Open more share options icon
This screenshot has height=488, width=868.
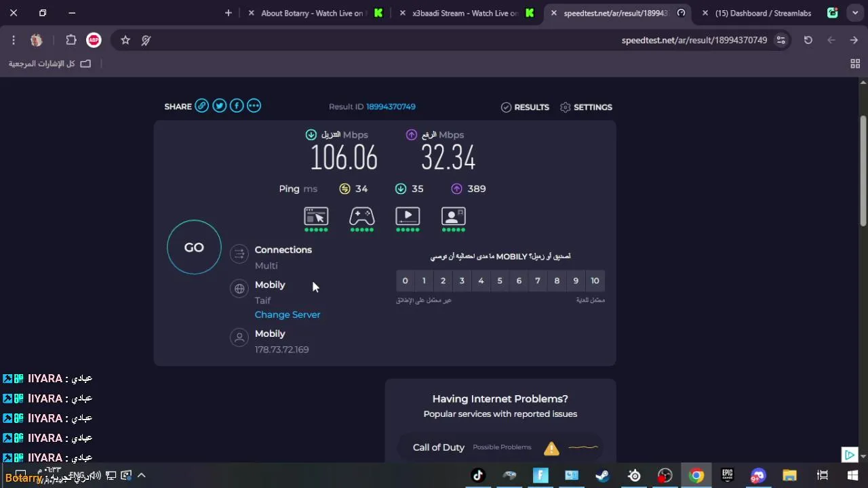254,106
